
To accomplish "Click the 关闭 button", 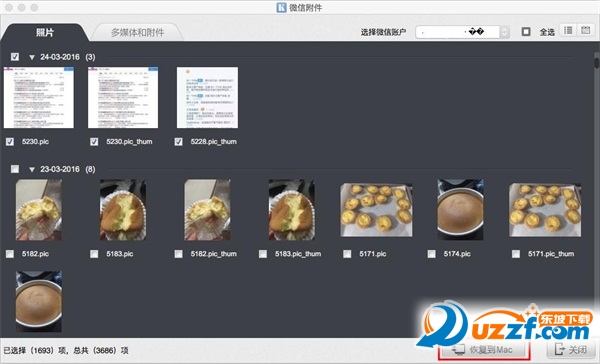I will point(571,349).
